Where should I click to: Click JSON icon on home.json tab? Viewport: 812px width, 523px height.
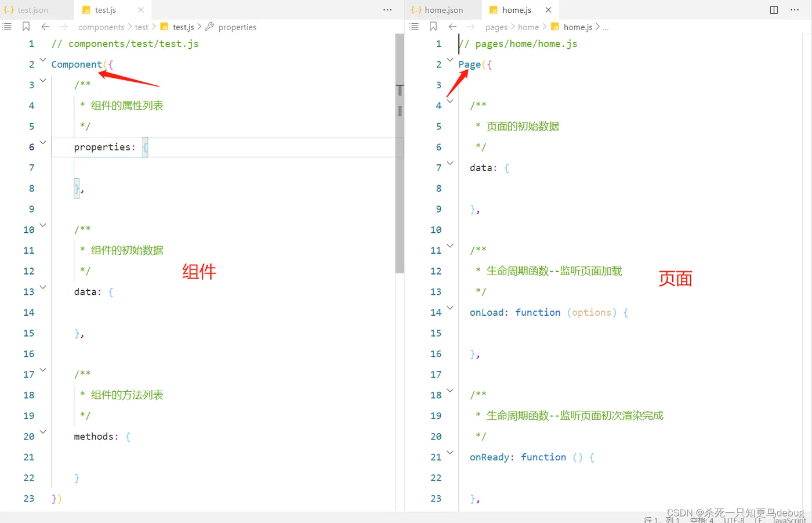tap(416, 10)
